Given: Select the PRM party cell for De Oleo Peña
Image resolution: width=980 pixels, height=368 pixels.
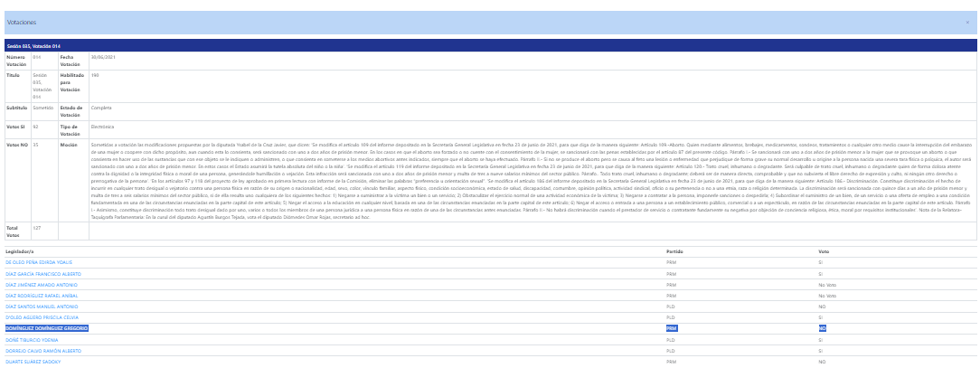Looking at the screenshot, I should [x=671, y=263].
